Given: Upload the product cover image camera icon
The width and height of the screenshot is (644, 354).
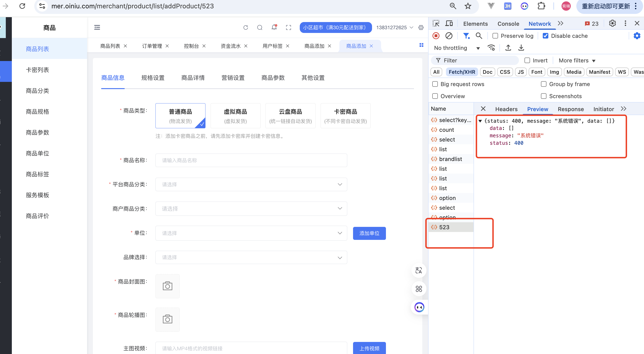Looking at the screenshot, I should (x=167, y=286).
